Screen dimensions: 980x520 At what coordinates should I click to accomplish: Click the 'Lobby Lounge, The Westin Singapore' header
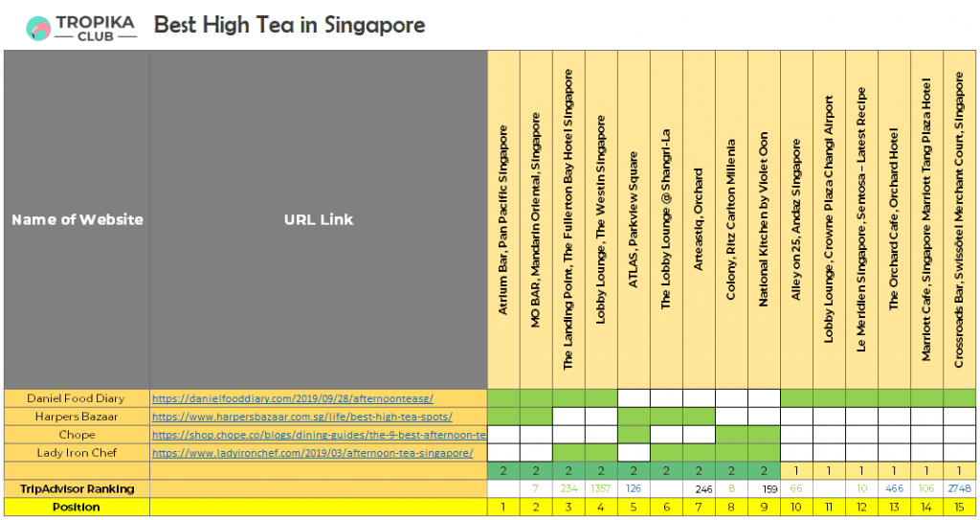tap(601, 219)
